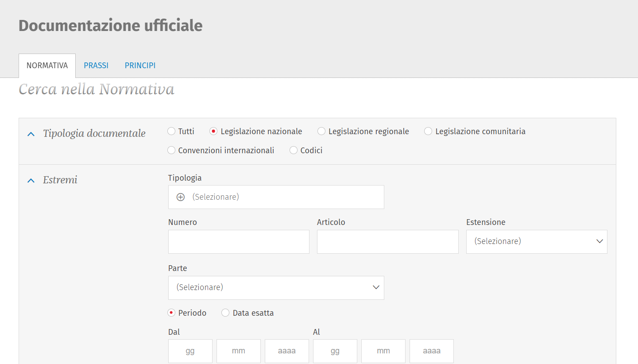Pick Convenzioni internazionali option

coord(171,151)
